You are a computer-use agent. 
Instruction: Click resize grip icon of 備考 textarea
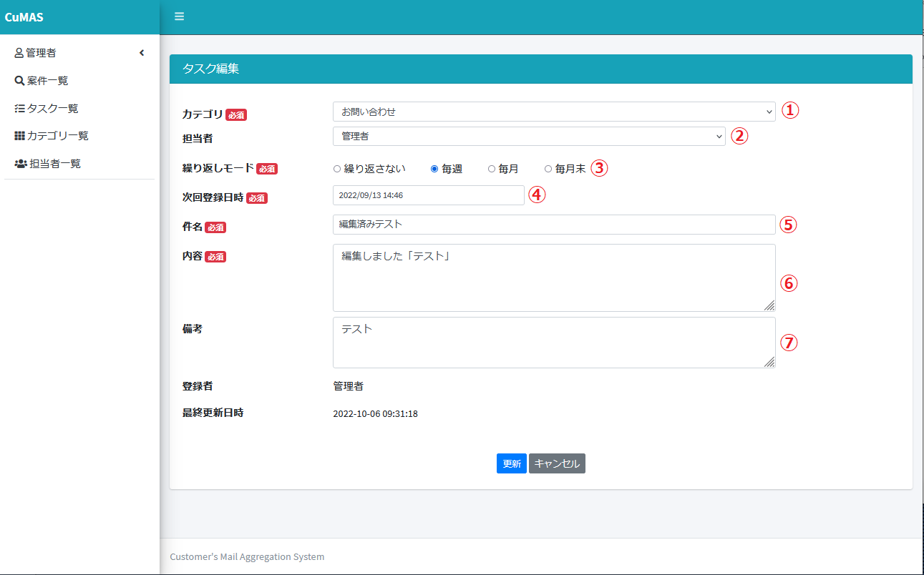click(x=769, y=362)
